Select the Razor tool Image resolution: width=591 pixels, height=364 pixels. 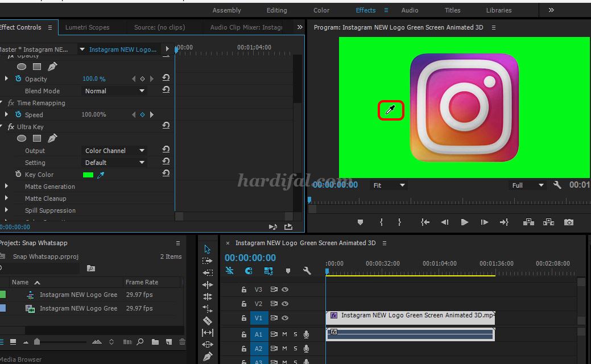click(x=208, y=320)
